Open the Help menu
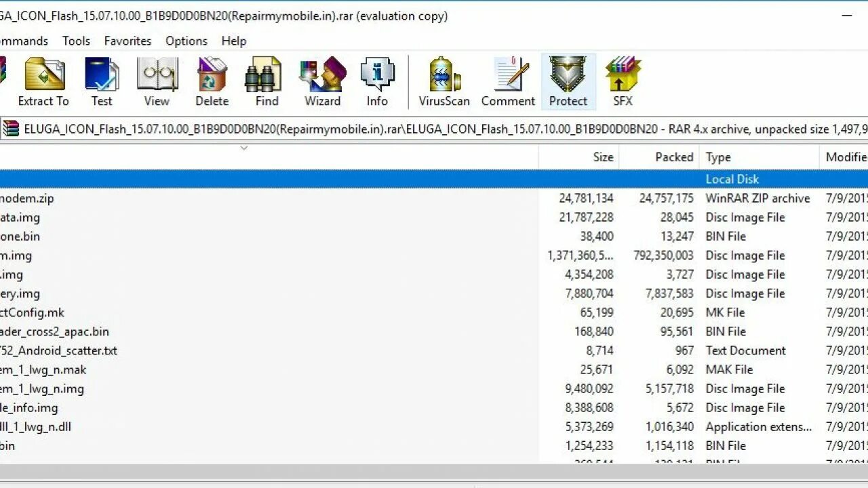Screen dimensions: 868x488 coord(234,41)
